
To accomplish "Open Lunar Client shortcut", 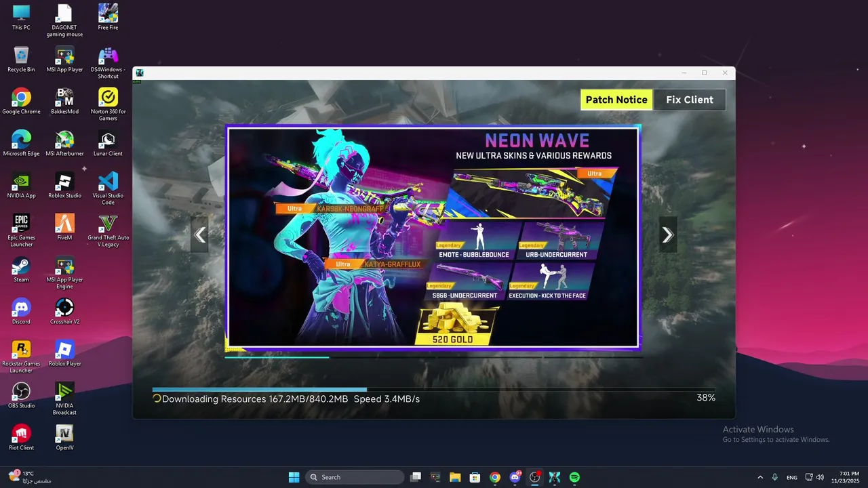I will click(x=108, y=144).
